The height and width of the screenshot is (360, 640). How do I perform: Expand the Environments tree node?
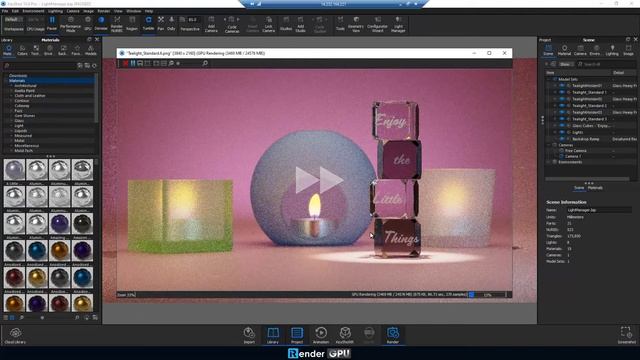point(549,162)
